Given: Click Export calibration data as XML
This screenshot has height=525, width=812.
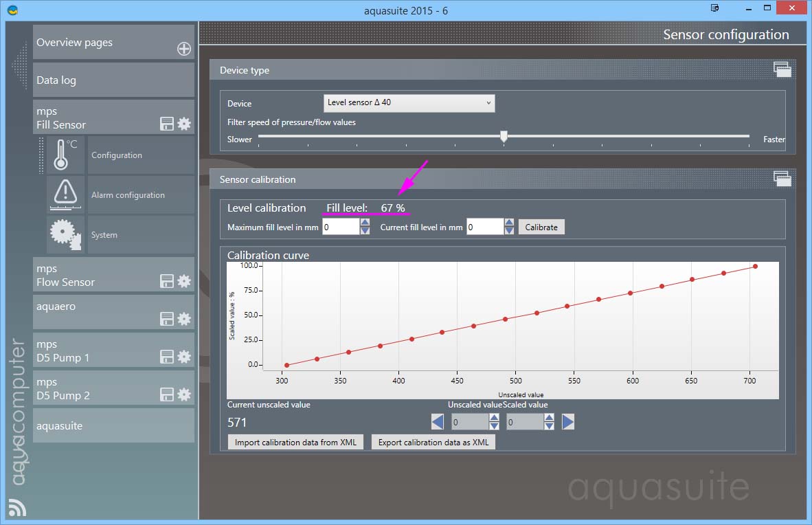Looking at the screenshot, I should click(433, 442).
